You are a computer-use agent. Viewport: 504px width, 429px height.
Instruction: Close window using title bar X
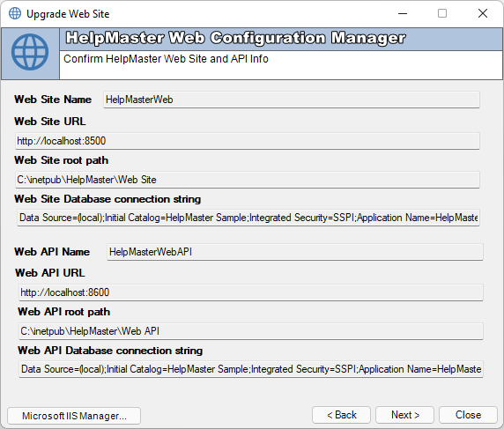[x=483, y=13]
